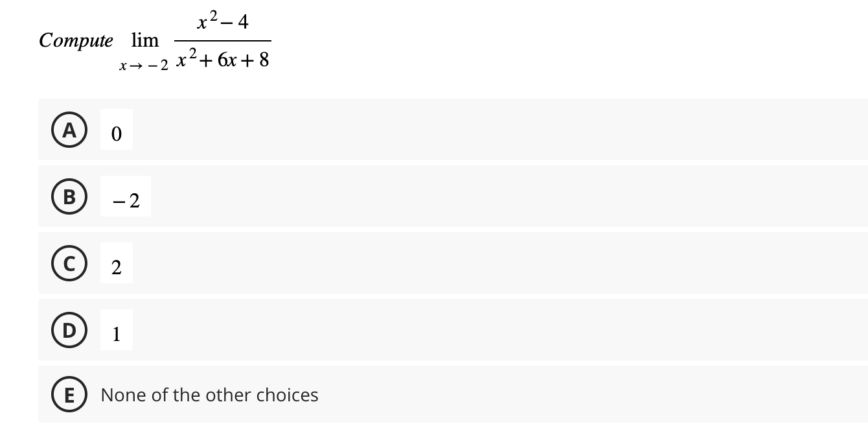868x424 pixels.
Task: Click the circled letter E icon
Action: click(69, 394)
